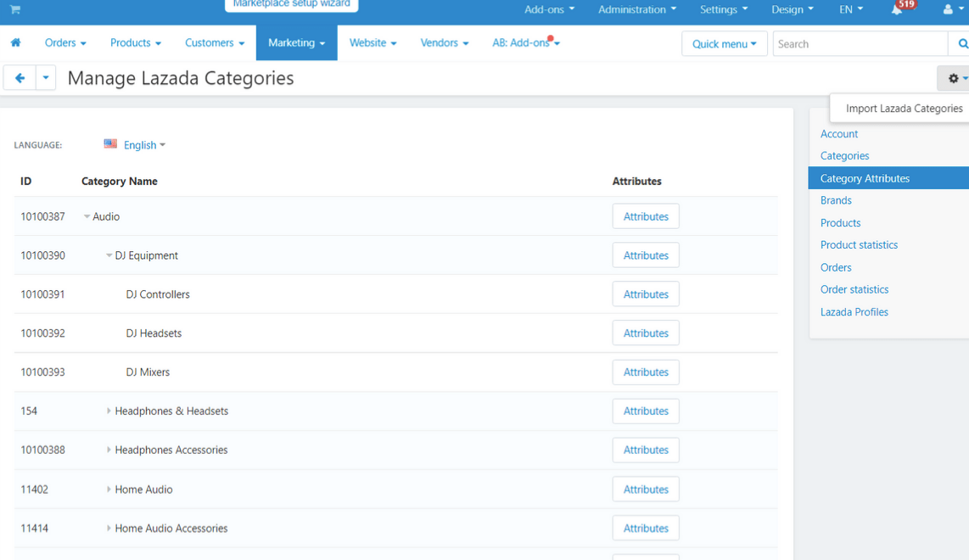Open the Marketing menu
Viewport: 969px width, 560px height.
[x=297, y=42]
